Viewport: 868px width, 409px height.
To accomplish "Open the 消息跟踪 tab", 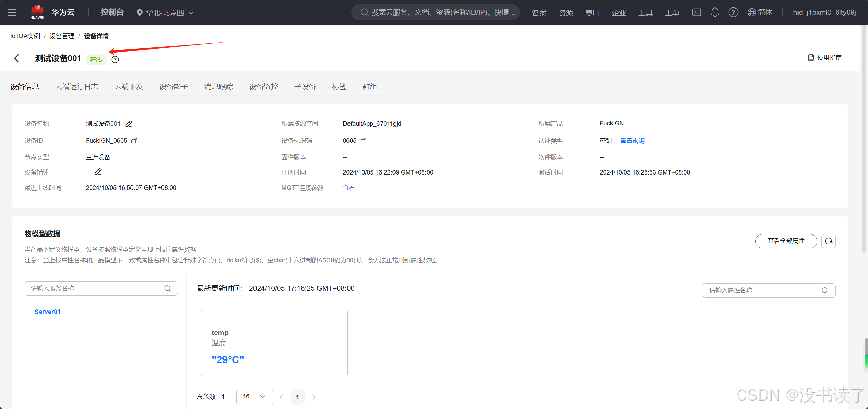I will point(219,87).
